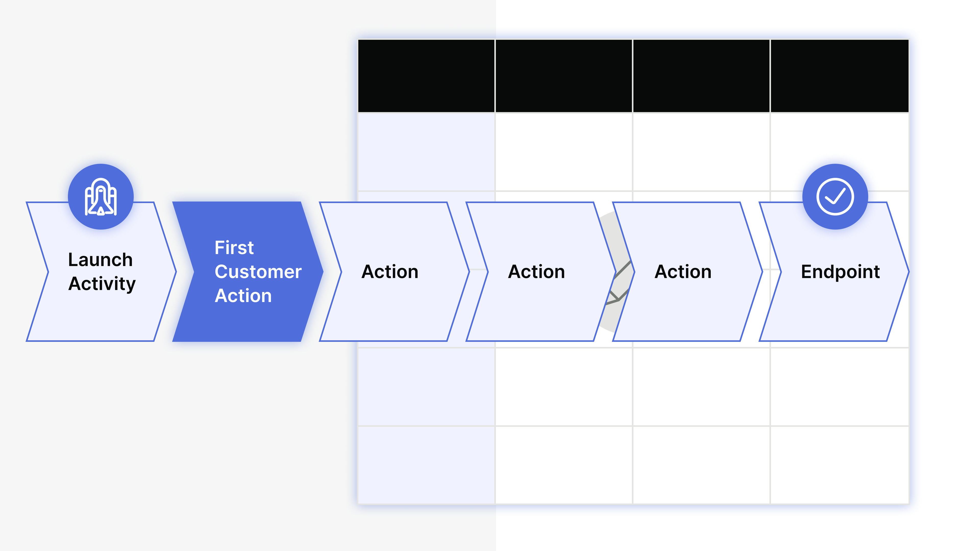
Task: Click the bottom-right table cell
Action: (839, 465)
